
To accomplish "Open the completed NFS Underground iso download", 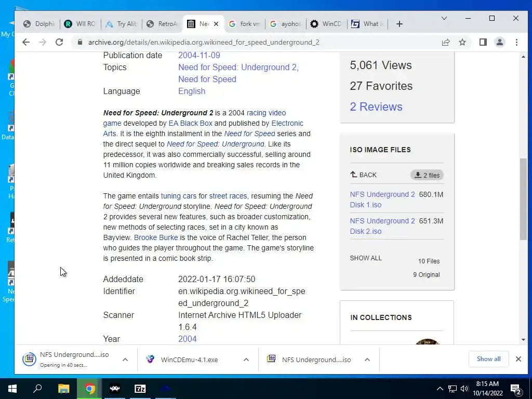I will [x=309, y=360].
